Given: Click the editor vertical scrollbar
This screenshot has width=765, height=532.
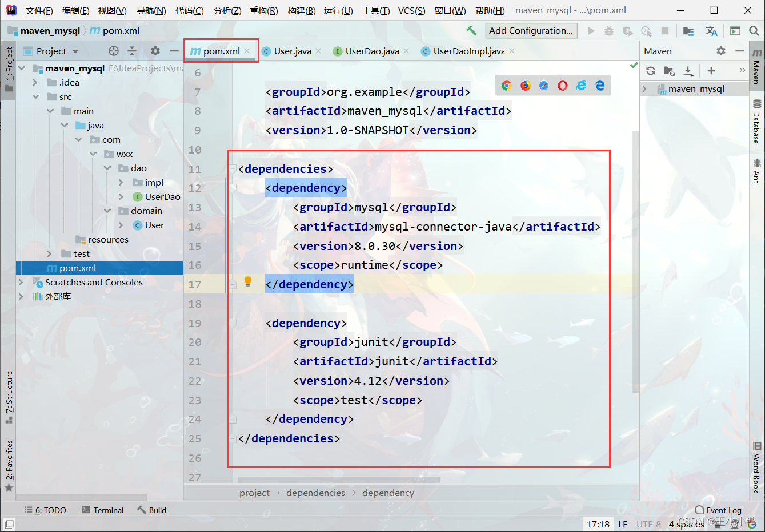Looking at the screenshot, I should (x=635, y=261).
